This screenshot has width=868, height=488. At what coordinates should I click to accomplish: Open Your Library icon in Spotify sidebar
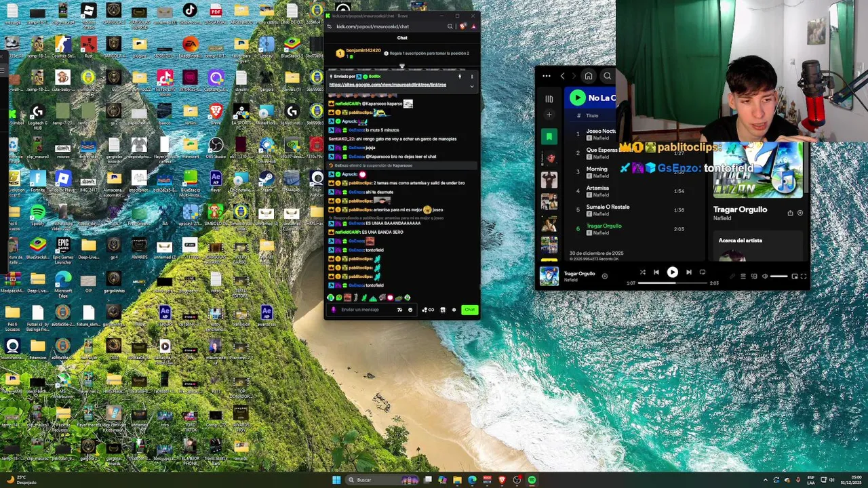click(x=549, y=99)
